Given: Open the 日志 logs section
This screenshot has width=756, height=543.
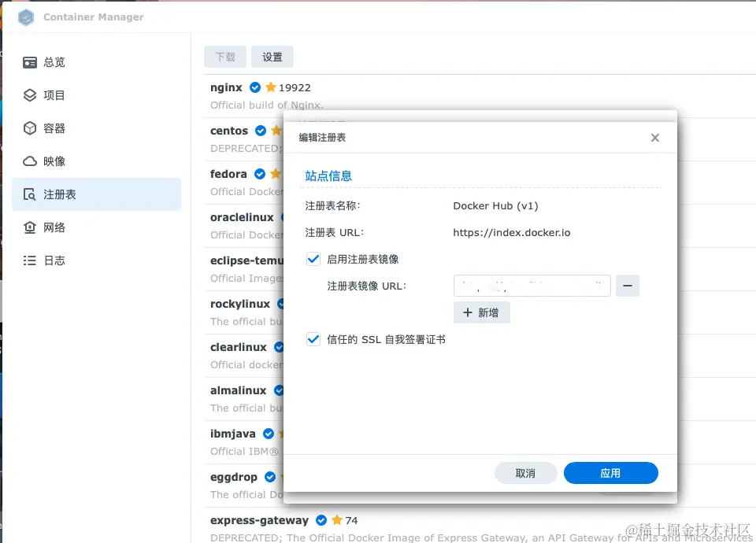Looking at the screenshot, I should coord(96,260).
